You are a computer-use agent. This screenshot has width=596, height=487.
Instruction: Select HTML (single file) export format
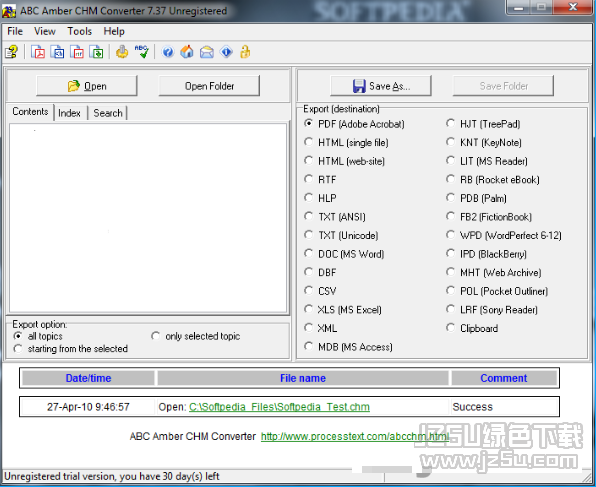point(347,143)
